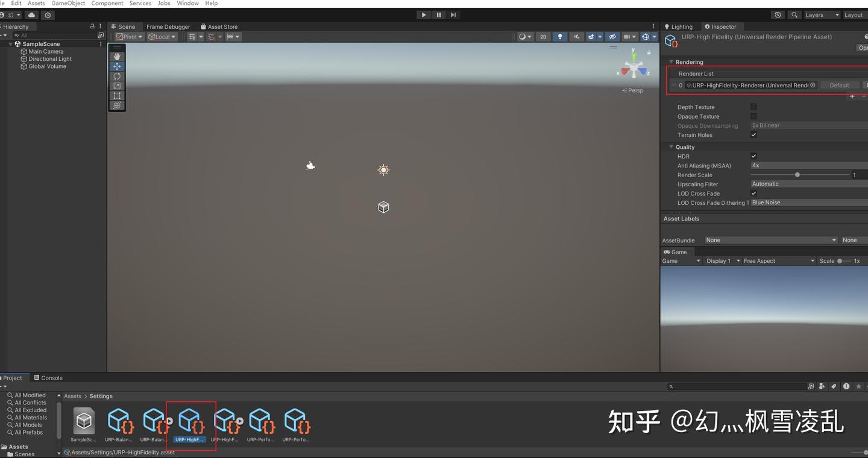The image size is (868, 458).
Task: Collapse the Rendering section
Action: (671, 61)
